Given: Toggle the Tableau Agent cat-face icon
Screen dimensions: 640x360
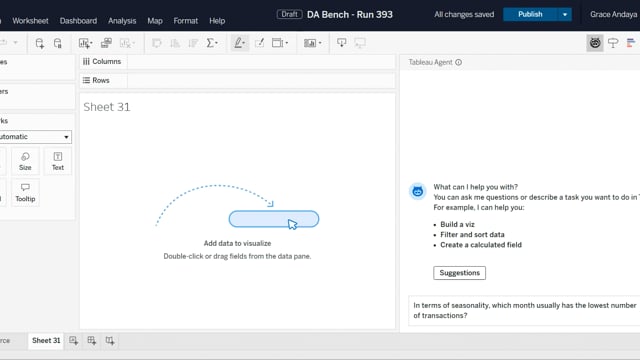Looking at the screenshot, I should click(595, 43).
